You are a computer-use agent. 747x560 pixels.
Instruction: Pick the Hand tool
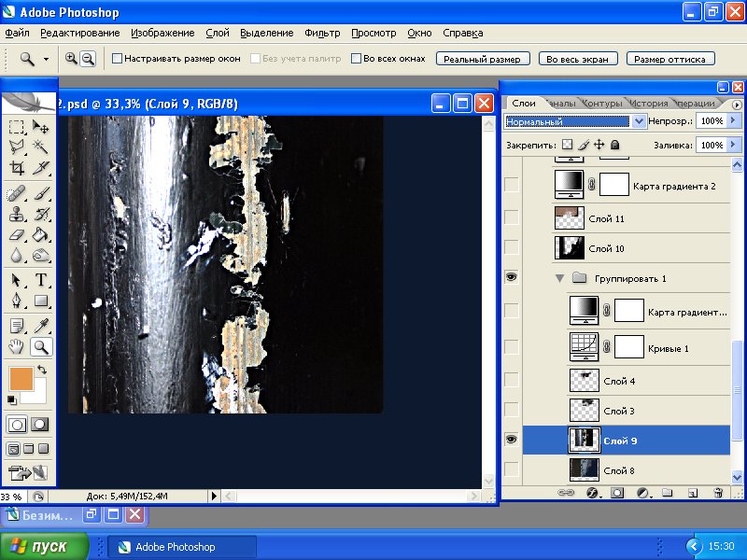pos(17,347)
